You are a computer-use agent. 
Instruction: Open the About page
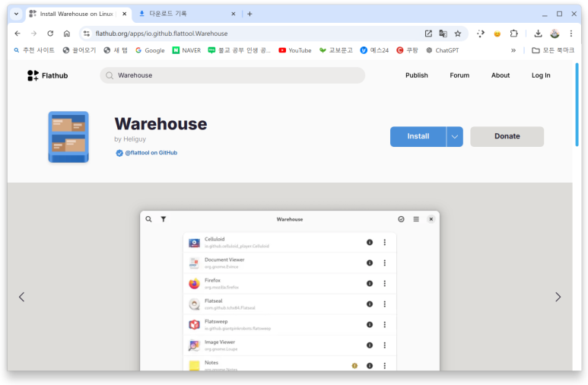[x=501, y=75]
